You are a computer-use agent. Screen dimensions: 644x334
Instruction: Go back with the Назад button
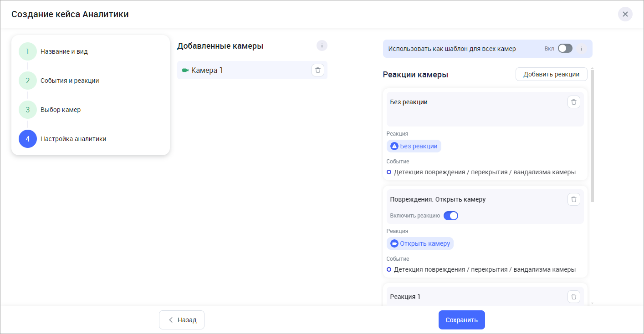[x=182, y=320]
